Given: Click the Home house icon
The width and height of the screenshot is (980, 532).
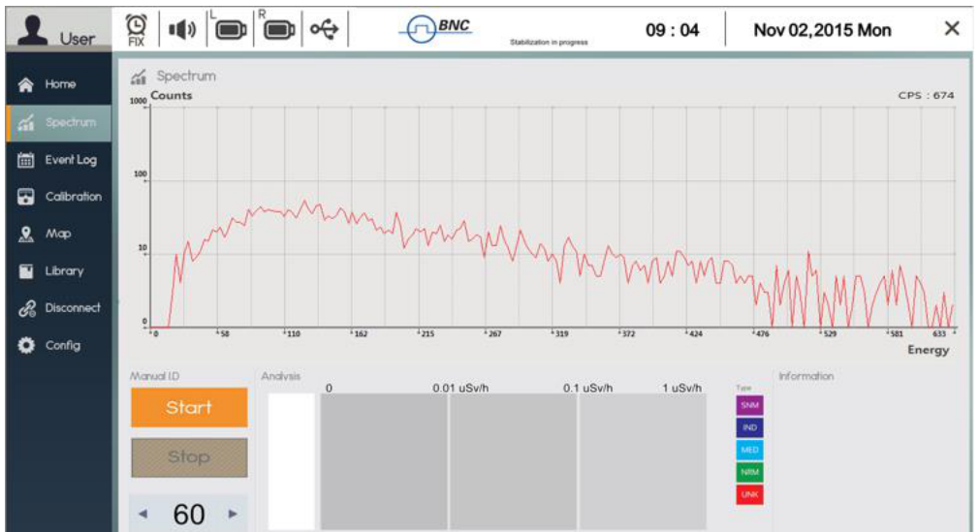Looking at the screenshot, I should tap(25, 84).
